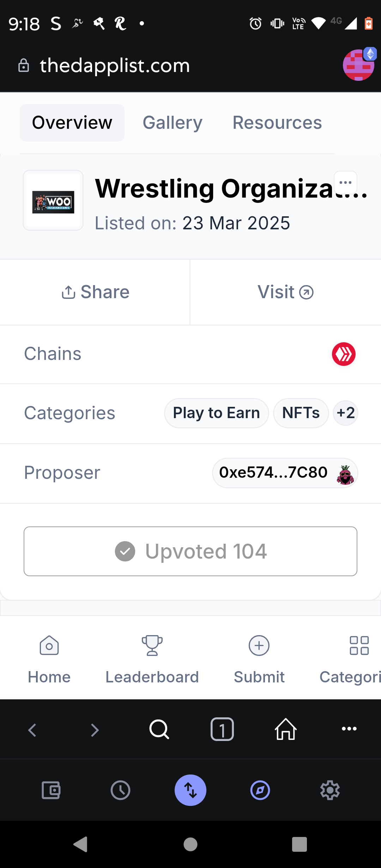Share this dapp listing
Viewport: 381px width, 868px height.
95,292
